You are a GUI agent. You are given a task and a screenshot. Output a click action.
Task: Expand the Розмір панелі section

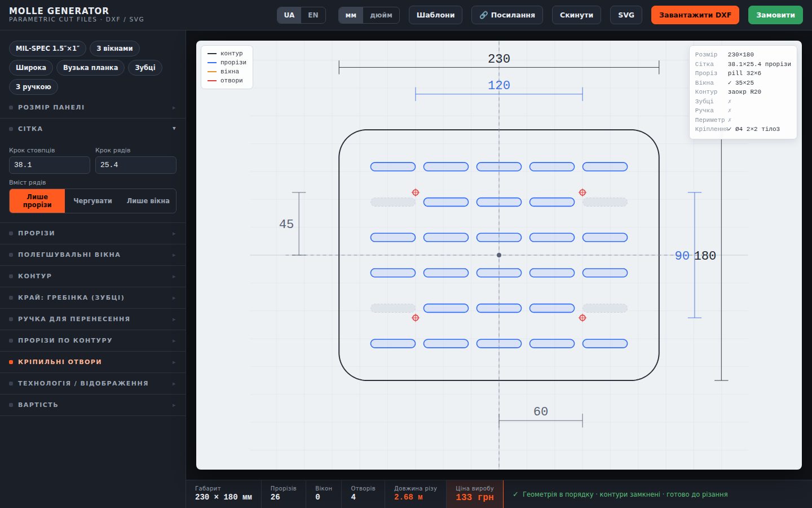tap(93, 107)
